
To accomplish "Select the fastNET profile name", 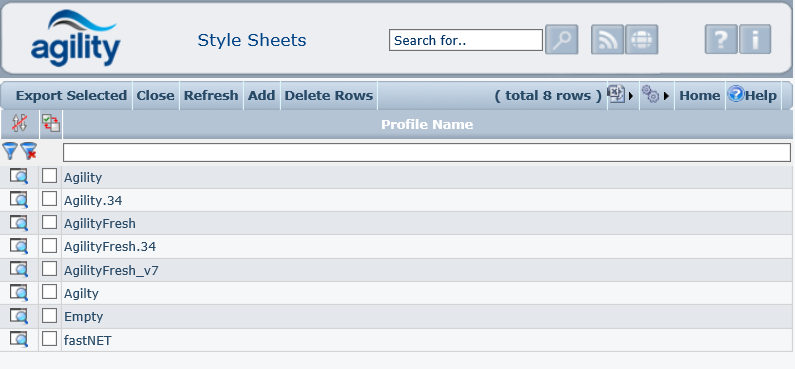I will [x=88, y=341].
